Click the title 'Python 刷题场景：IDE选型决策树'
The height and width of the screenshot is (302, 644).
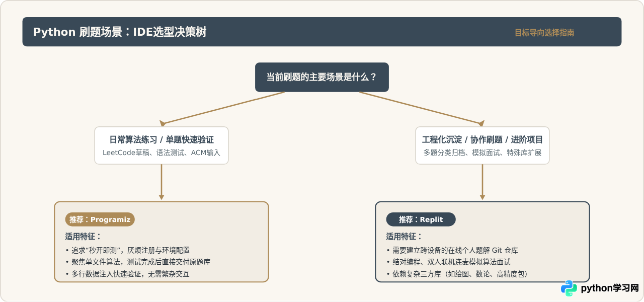coord(120,32)
